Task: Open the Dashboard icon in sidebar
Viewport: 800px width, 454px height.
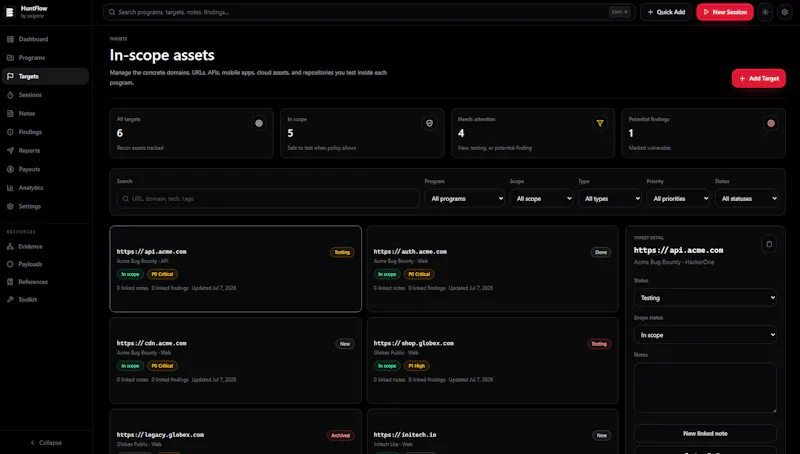Action: point(10,39)
